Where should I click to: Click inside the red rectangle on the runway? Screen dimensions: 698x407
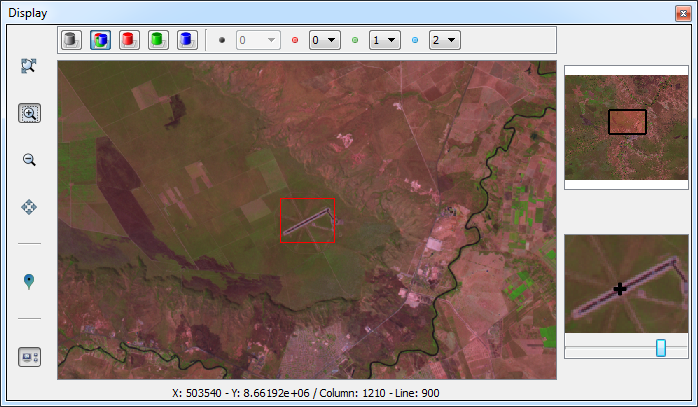[307, 221]
